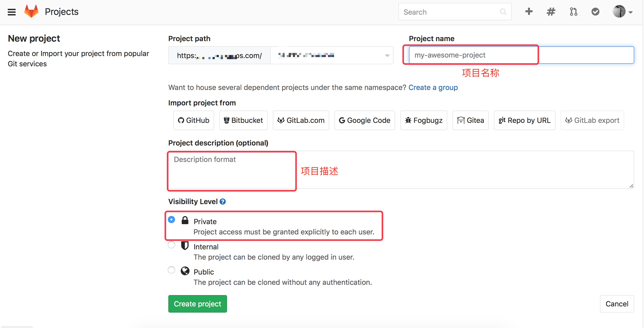Expand the user menu caret
Viewport: 644px width, 328px height.
pos(631,12)
